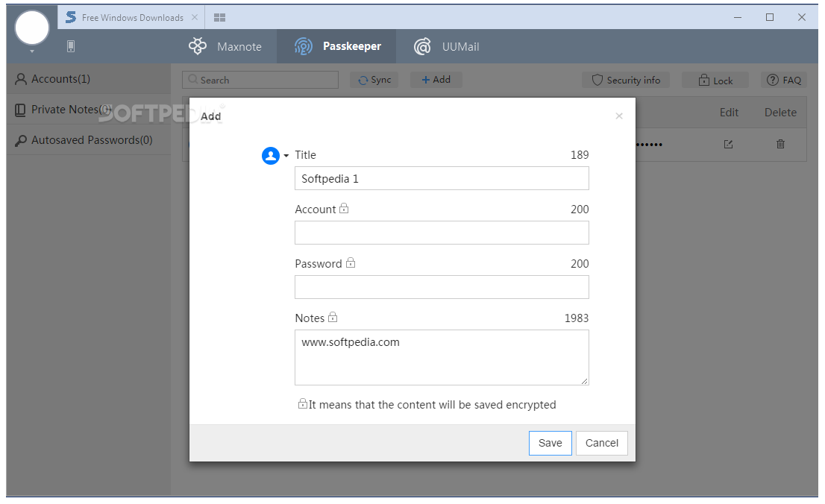The image size is (825, 504).
Task: Click the Maxnote flower icon
Action: coord(198,46)
